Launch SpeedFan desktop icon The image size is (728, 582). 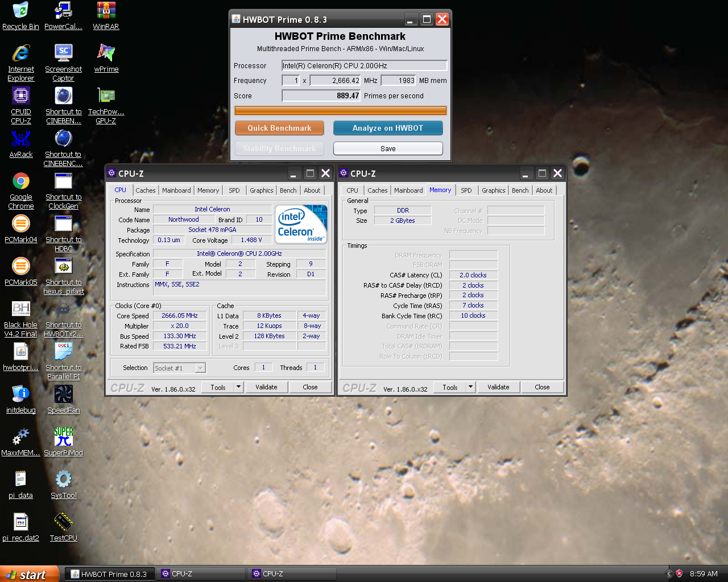tap(63, 400)
